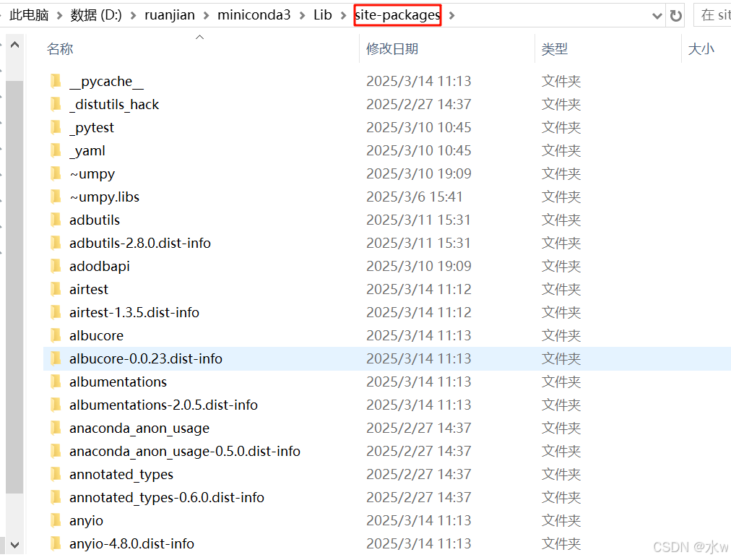Refresh the folder with the reload button
731x560 pixels.
click(x=676, y=16)
